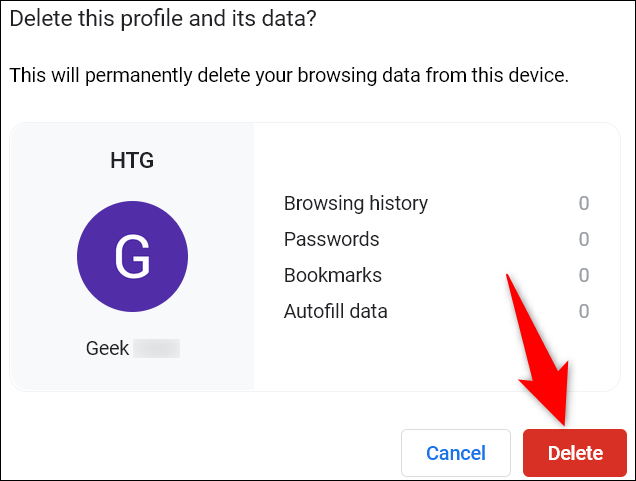Click the Autofill data count value
636x481 pixels.
[x=583, y=311]
